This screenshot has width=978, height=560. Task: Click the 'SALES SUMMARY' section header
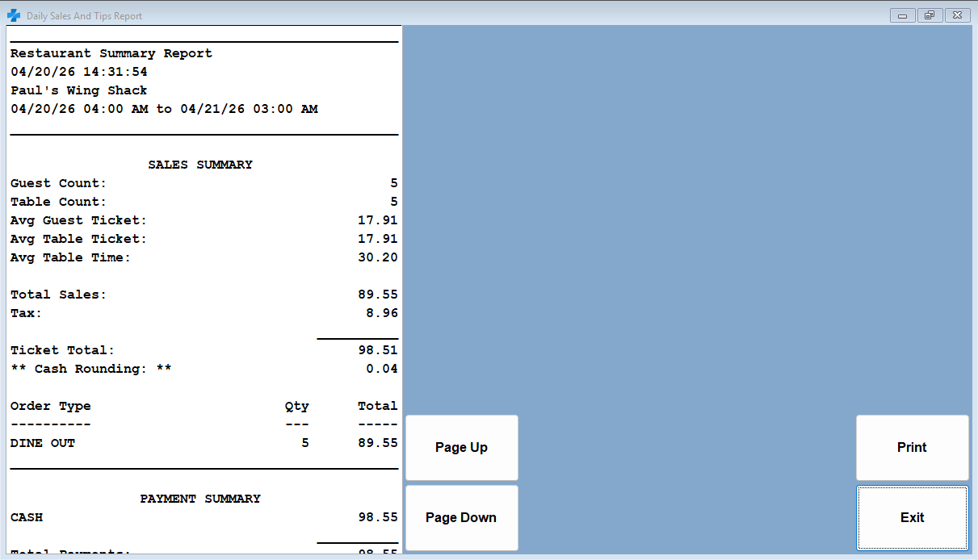200,165
